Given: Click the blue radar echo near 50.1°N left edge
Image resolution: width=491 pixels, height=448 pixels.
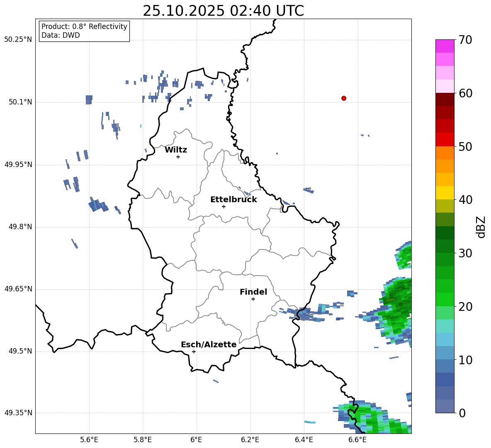Looking at the screenshot, I should 89,99.
